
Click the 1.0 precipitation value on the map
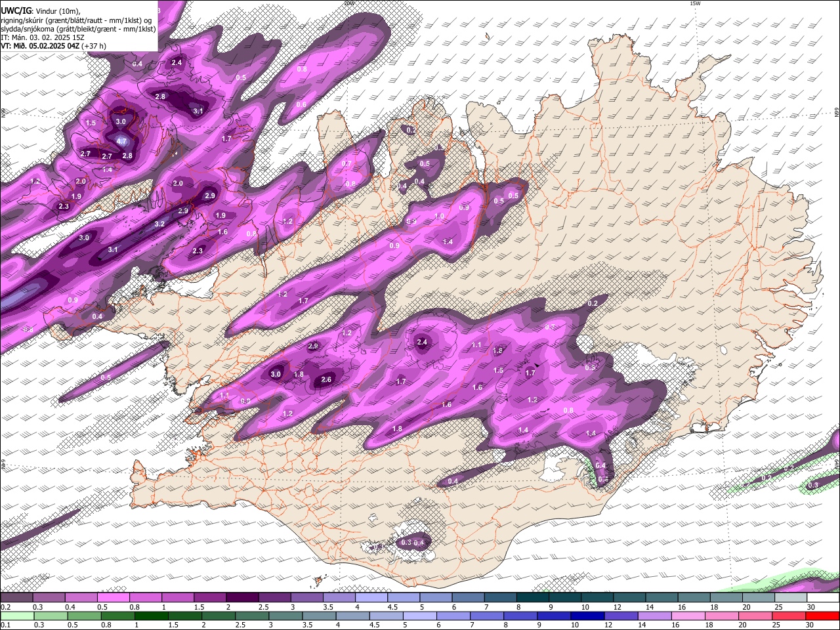tap(439, 216)
